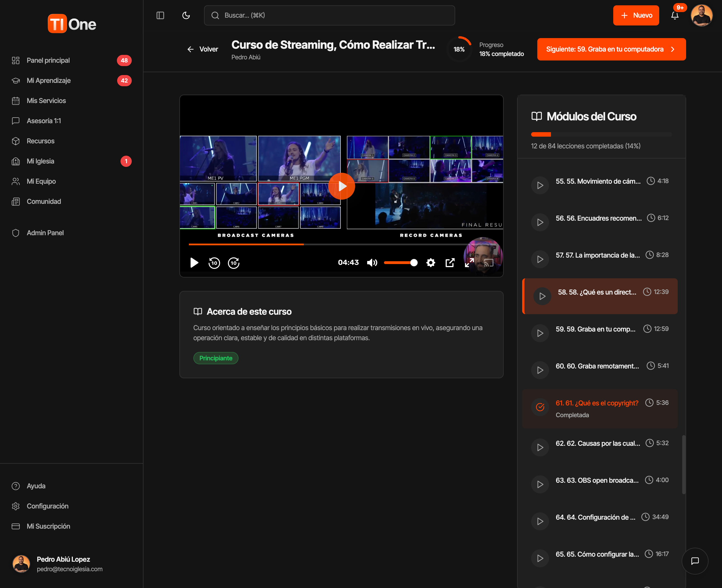Enter fullscreen video mode
Image resolution: width=722 pixels, height=588 pixels.
[469, 263]
